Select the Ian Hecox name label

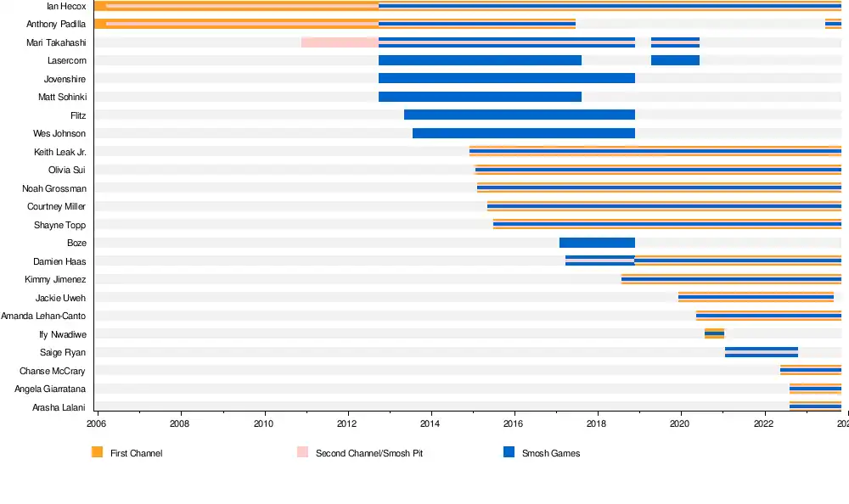coord(66,6)
